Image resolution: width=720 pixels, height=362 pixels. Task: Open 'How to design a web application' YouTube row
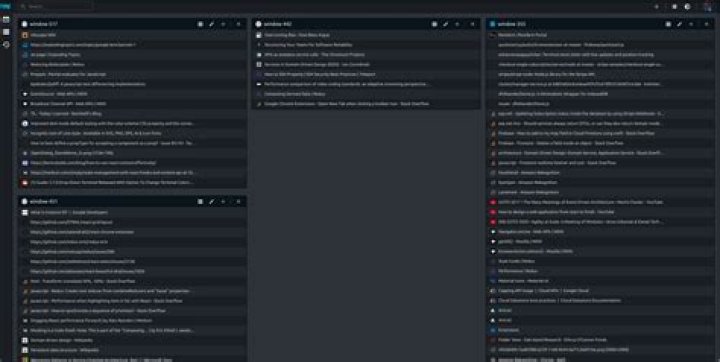600,212
